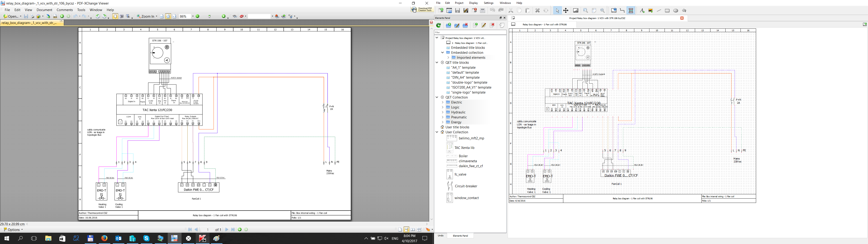Image resolution: width=868 pixels, height=244 pixels.
Task: Select the rectangle shape tool
Action: 667,10
